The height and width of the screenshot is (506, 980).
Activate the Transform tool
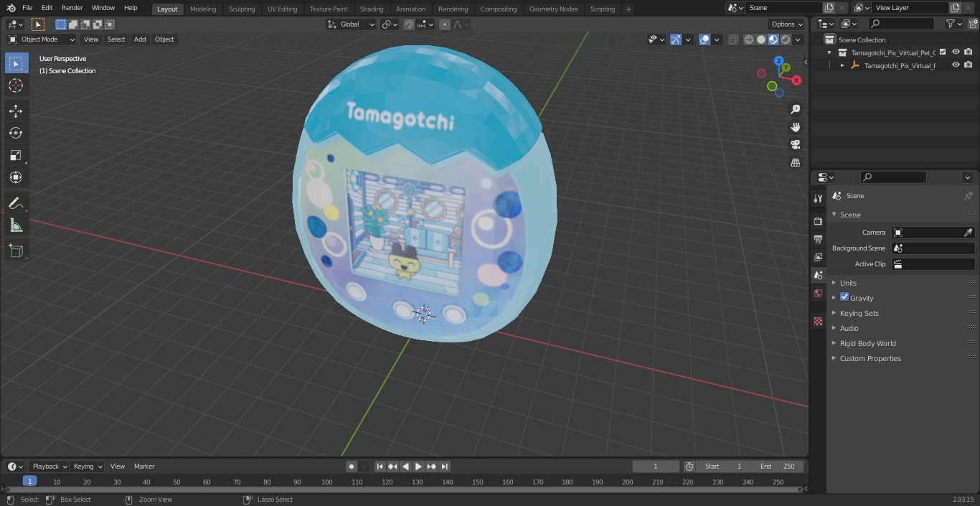(x=16, y=177)
